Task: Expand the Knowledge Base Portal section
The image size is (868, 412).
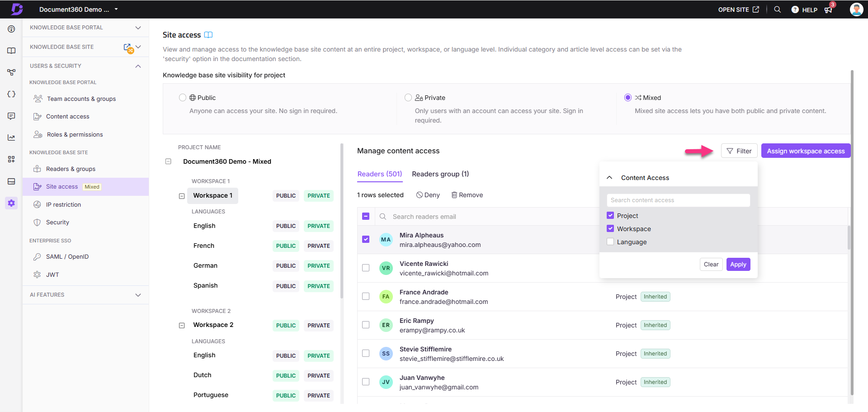Action: point(138,28)
